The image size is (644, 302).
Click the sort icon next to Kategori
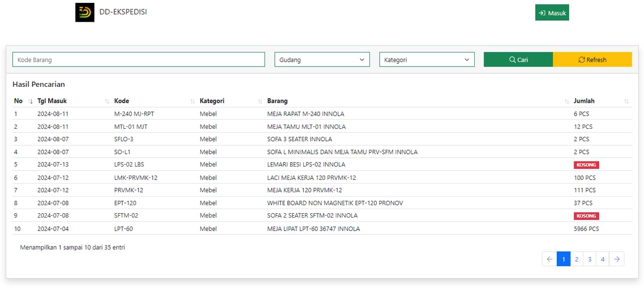coord(260,101)
